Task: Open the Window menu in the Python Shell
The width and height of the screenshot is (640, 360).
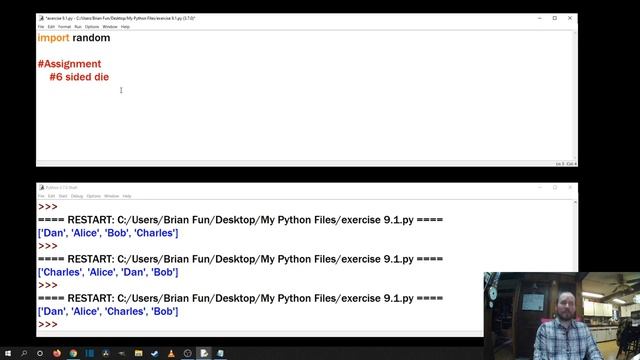Action: click(111, 196)
